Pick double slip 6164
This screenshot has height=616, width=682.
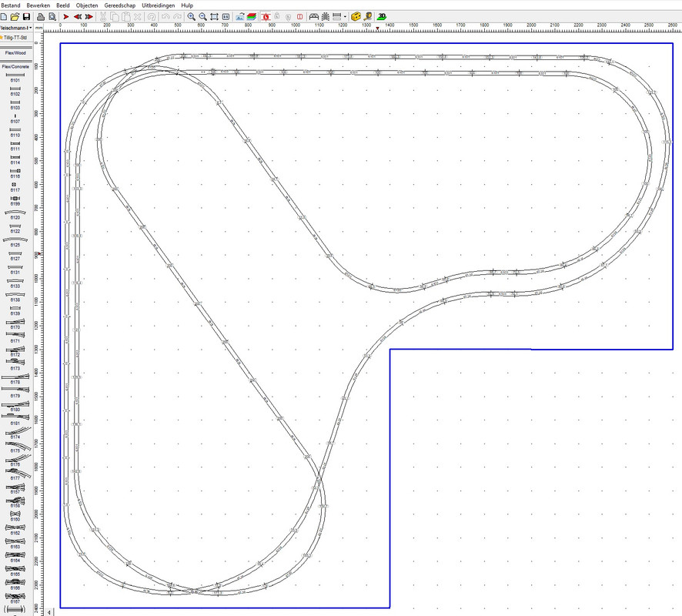pyautogui.click(x=15, y=557)
